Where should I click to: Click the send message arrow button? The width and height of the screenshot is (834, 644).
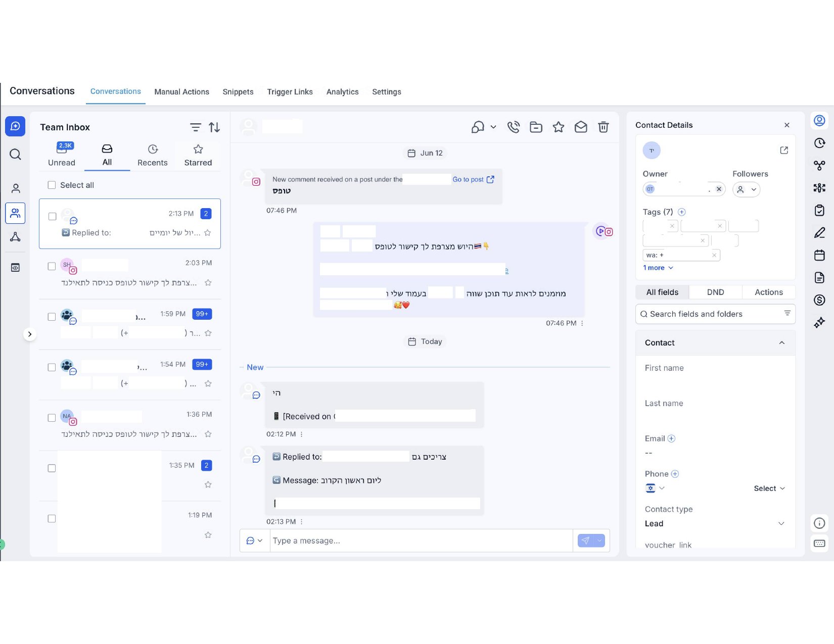coord(585,540)
